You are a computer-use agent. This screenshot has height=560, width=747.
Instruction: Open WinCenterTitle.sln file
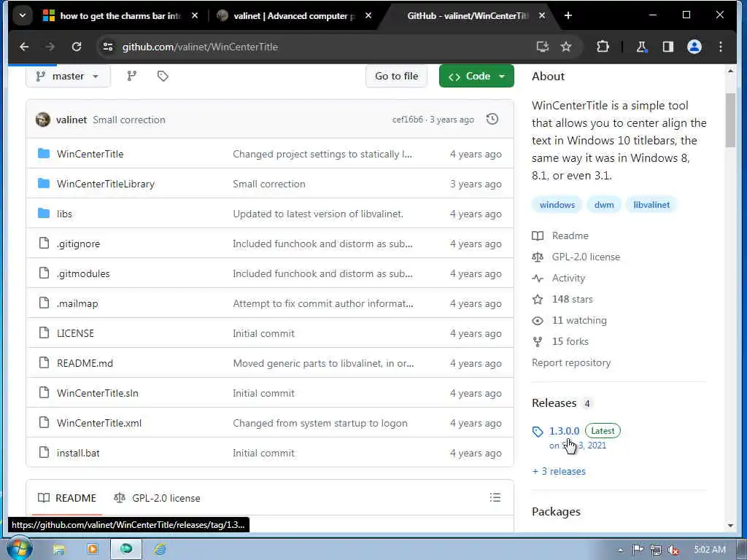click(x=98, y=393)
